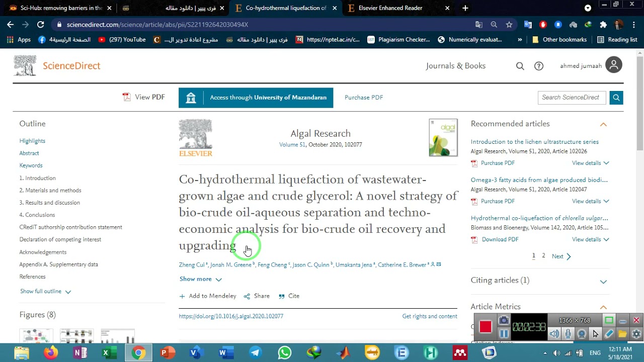Image resolution: width=644 pixels, height=362 pixels.
Task: Take a snapshot with the recorder camera icon
Action: [x=504, y=321]
